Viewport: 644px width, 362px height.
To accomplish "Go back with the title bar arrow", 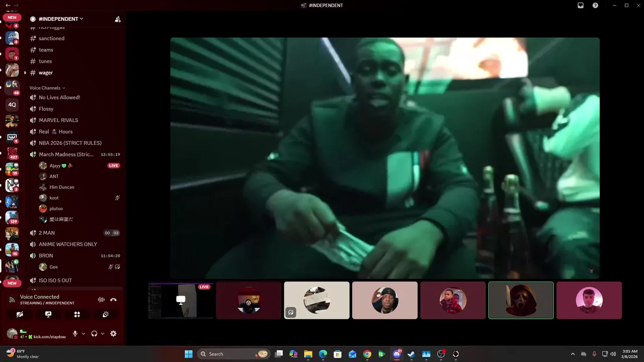I will coord(8,5).
